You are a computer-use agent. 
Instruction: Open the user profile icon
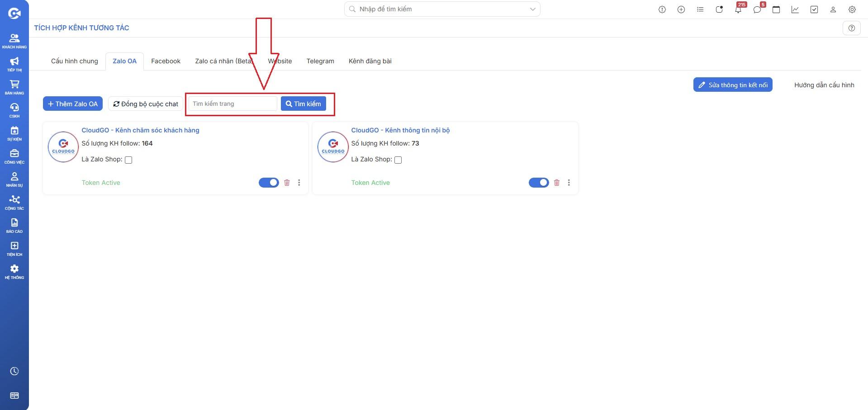click(x=833, y=9)
